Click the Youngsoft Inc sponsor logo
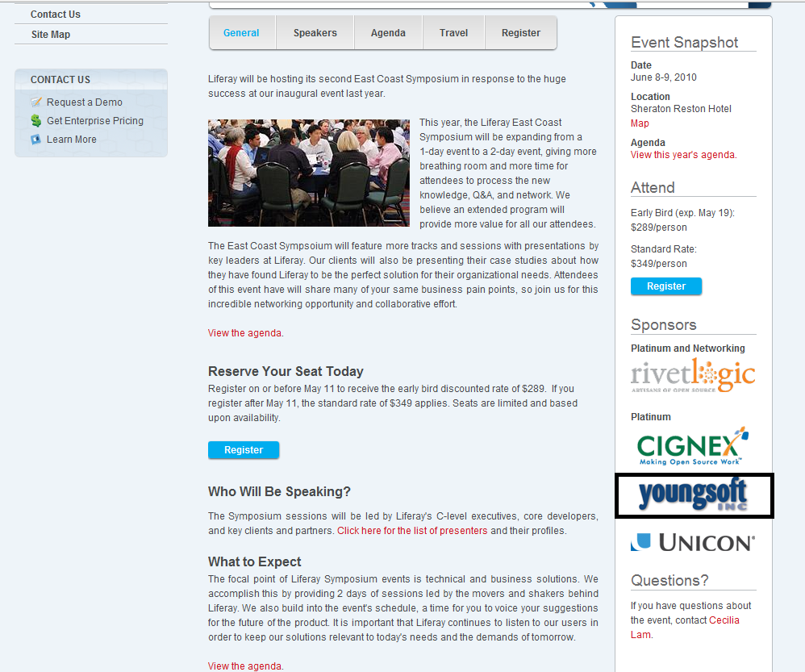Image resolution: width=805 pixels, height=672 pixels. point(694,495)
